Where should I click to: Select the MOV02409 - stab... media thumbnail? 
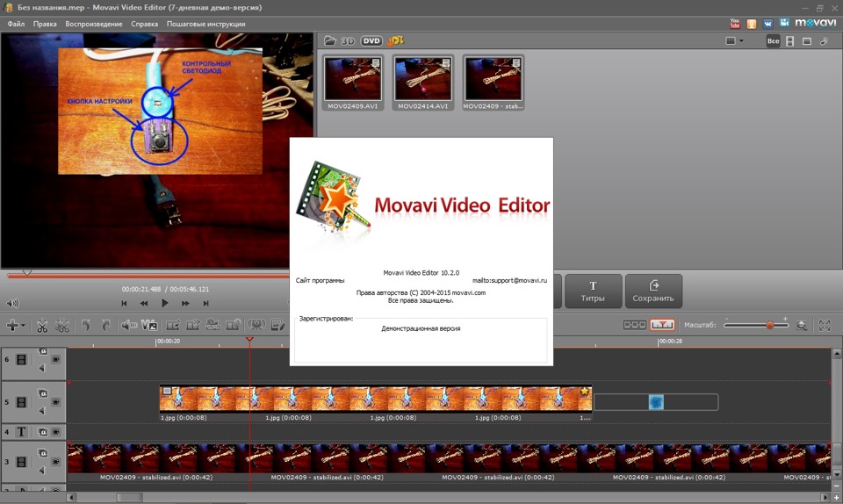493,83
